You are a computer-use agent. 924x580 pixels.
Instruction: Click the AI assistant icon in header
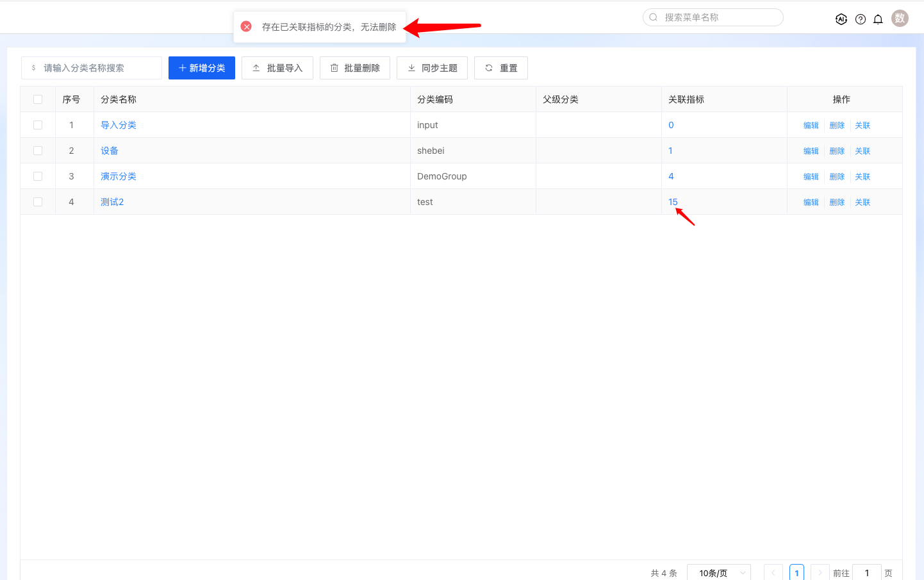841,19
